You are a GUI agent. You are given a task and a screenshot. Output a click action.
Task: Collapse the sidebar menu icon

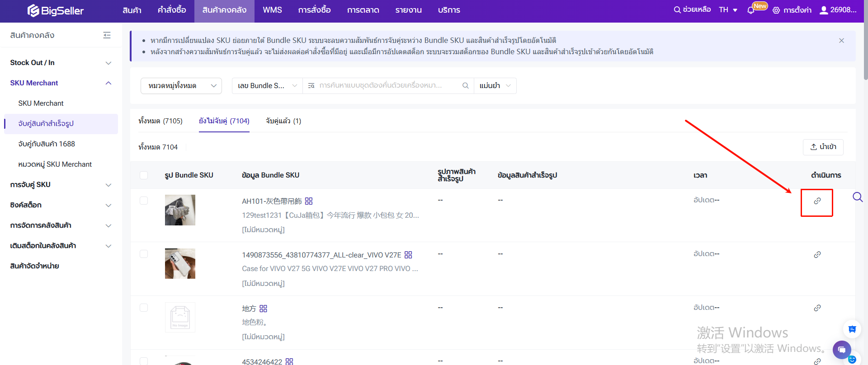click(x=107, y=35)
